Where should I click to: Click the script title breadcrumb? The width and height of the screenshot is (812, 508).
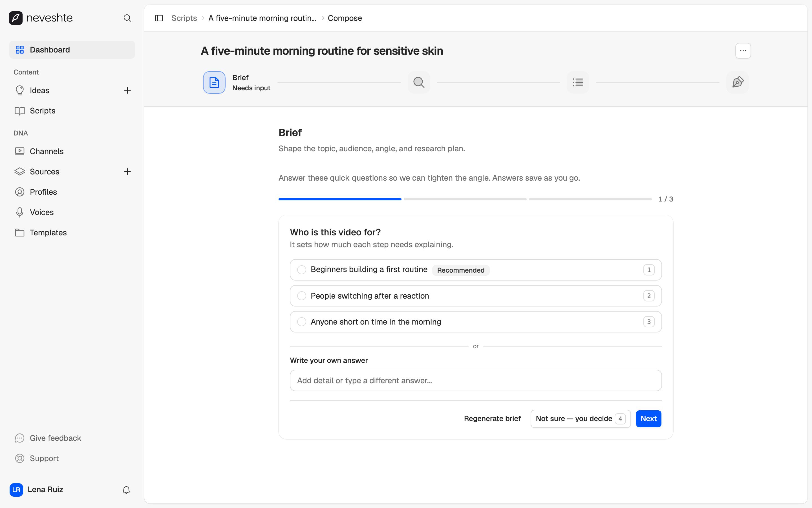pos(262,18)
